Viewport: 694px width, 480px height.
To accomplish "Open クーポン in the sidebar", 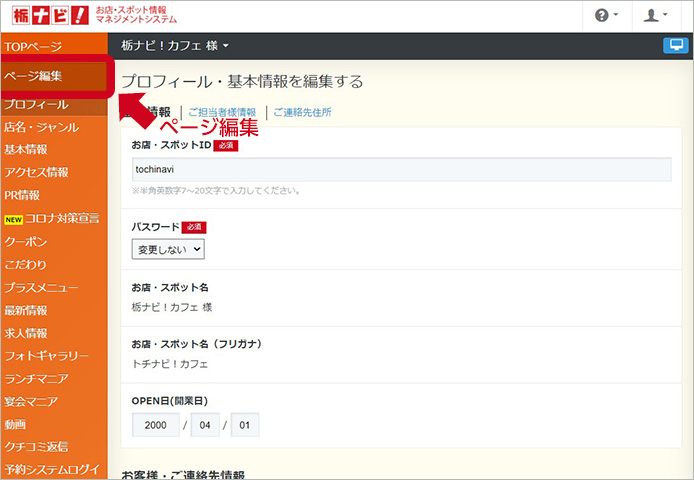I will point(26,241).
